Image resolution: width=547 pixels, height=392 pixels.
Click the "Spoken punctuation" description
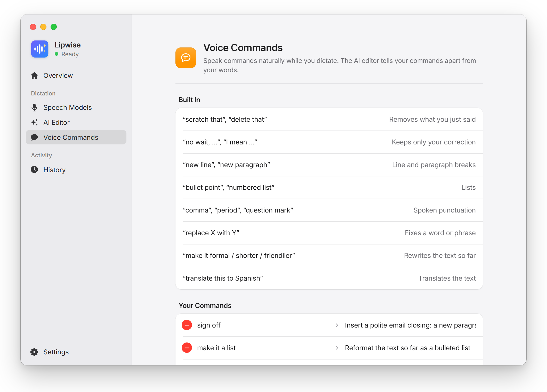[x=445, y=210]
